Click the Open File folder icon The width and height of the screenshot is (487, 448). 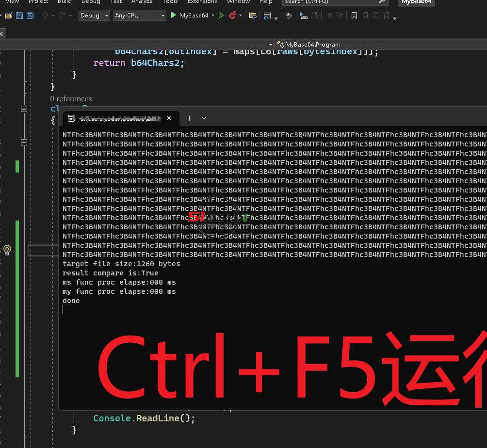click(8, 16)
